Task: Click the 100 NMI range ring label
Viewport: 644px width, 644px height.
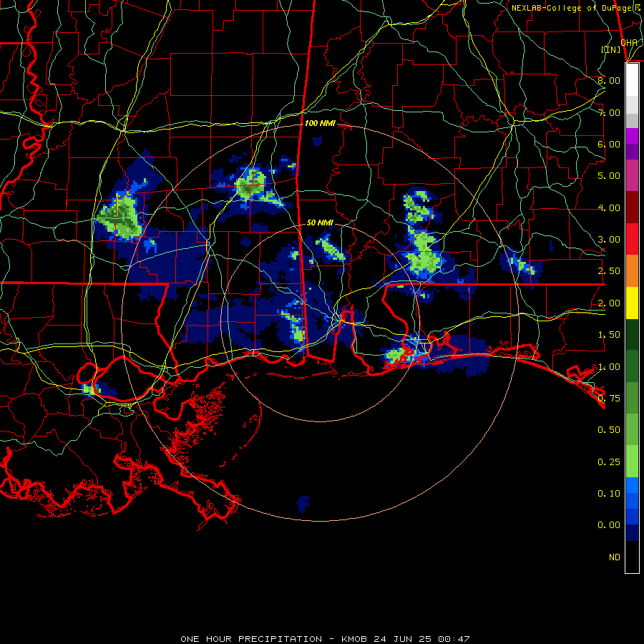Action: coord(320,123)
